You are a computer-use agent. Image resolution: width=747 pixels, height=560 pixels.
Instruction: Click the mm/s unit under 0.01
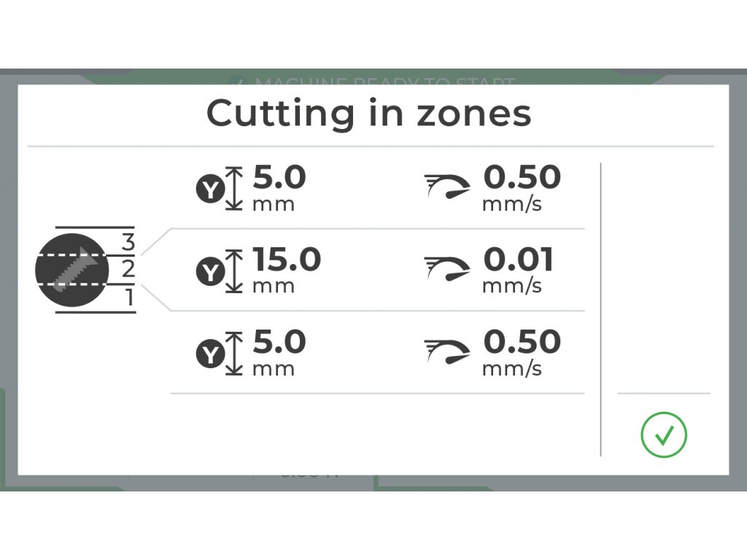(512, 286)
